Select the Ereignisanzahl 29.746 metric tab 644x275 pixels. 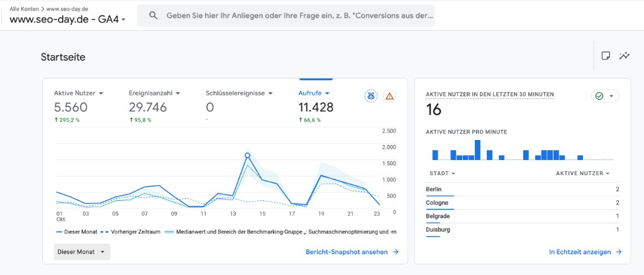tap(155, 106)
